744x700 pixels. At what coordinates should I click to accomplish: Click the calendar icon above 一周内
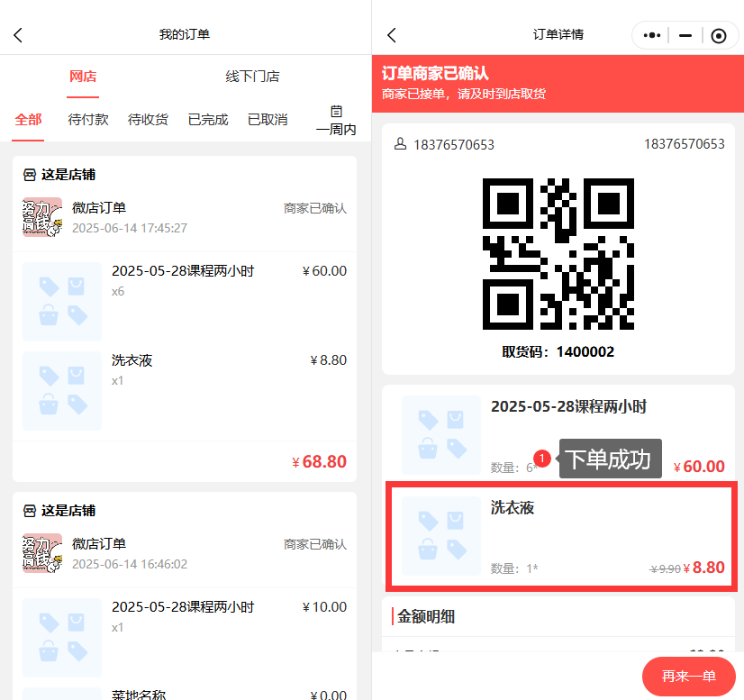point(336,112)
